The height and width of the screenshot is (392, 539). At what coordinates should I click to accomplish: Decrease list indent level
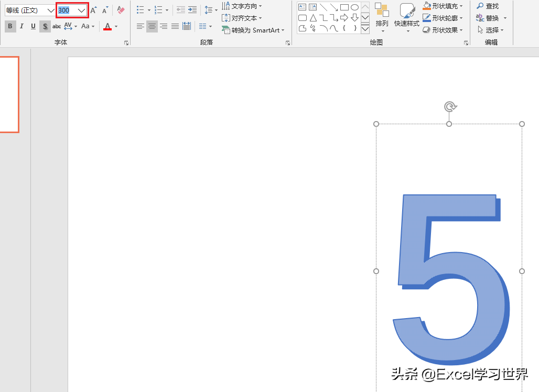[181, 10]
